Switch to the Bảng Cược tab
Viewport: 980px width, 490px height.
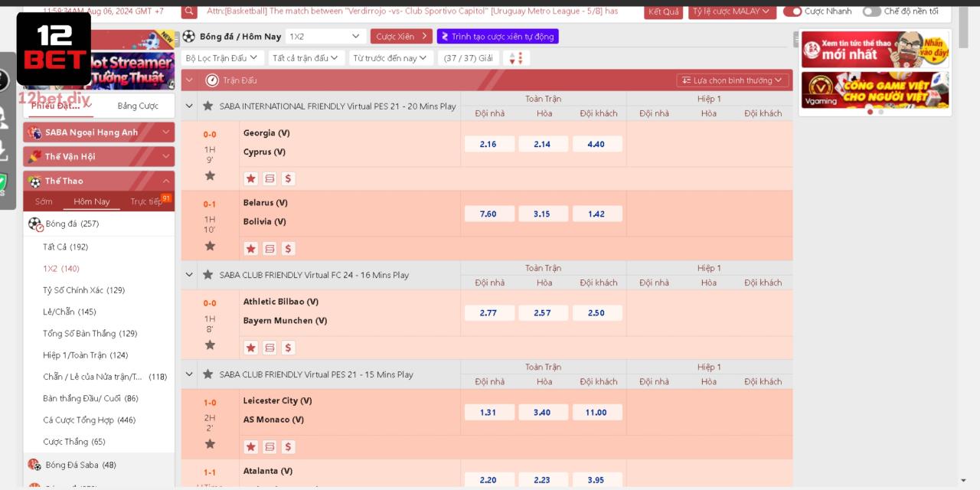tap(138, 106)
